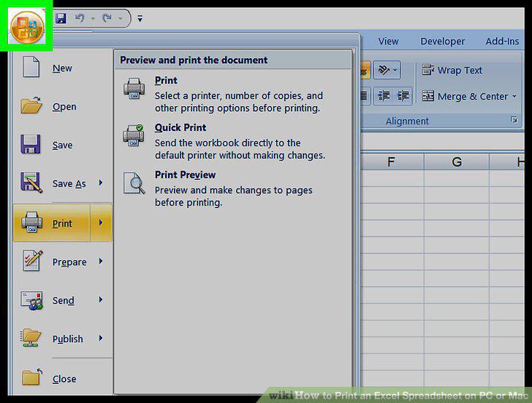The image size is (532, 403).
Task: Choose Open from the Office menu
Action: (x=63, y=107)
